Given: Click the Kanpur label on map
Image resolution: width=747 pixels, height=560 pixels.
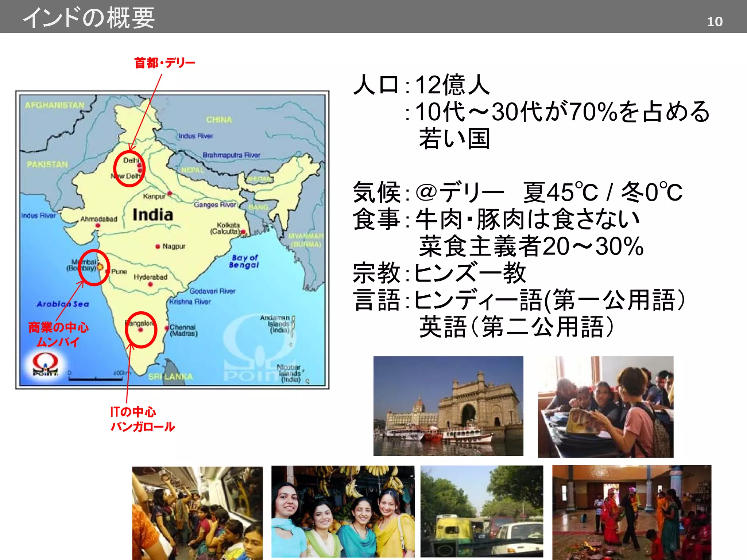Looking at the screenshot, I should pyautogui.click(x=154, y=197).
